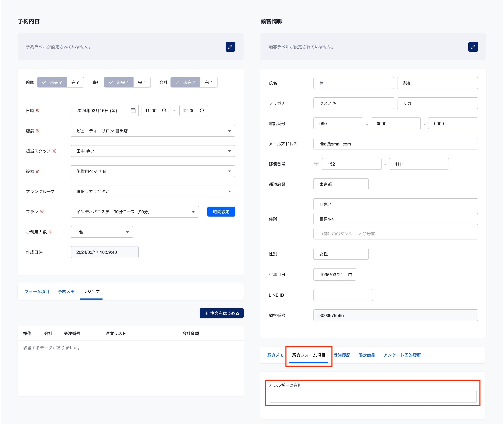
Task: Open the 設備 dropdown
Action: click(x=153, y=171)
